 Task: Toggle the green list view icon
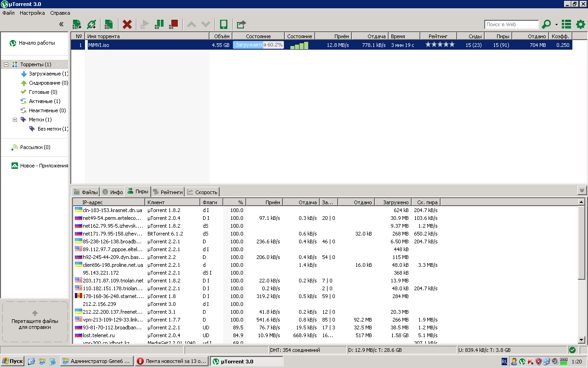[x=566, y=24]
